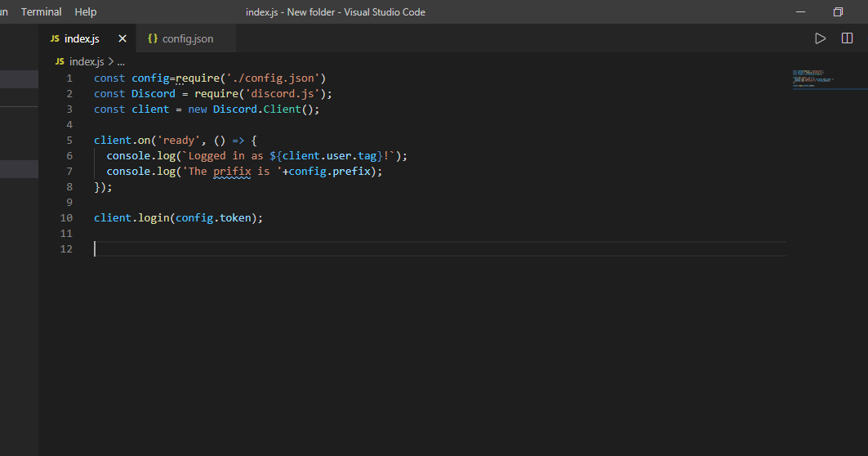Viewport: 868px width, 456px height.
Task: Click the './config.json' string on line 1
Action: (x=273, y=78)
